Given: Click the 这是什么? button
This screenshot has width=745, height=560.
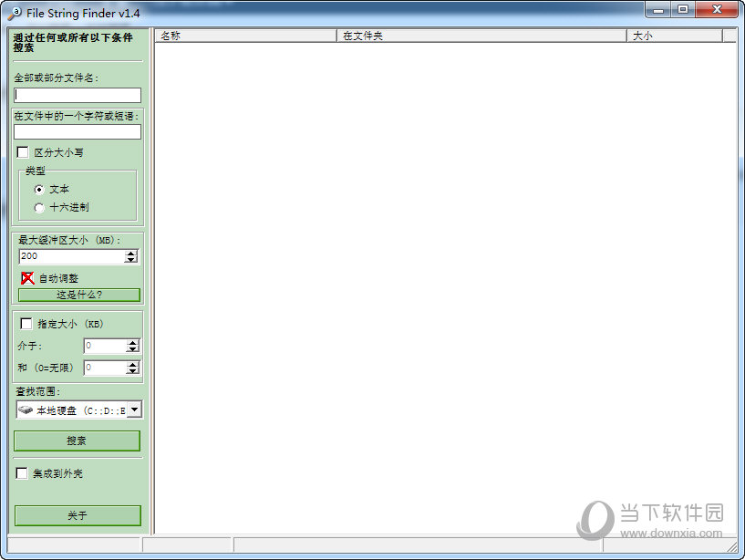Looking at the screenshot, I should point(79,295).
